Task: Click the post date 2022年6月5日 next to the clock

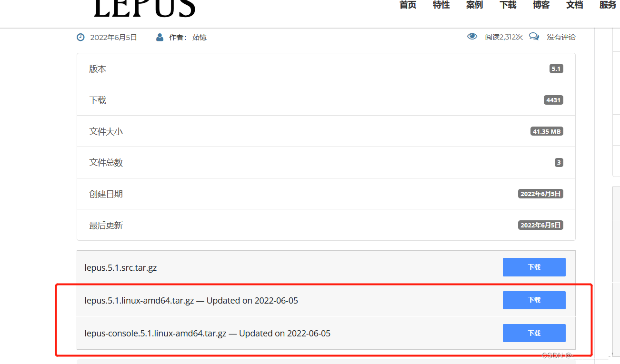Action: click(x=113, y=37)
